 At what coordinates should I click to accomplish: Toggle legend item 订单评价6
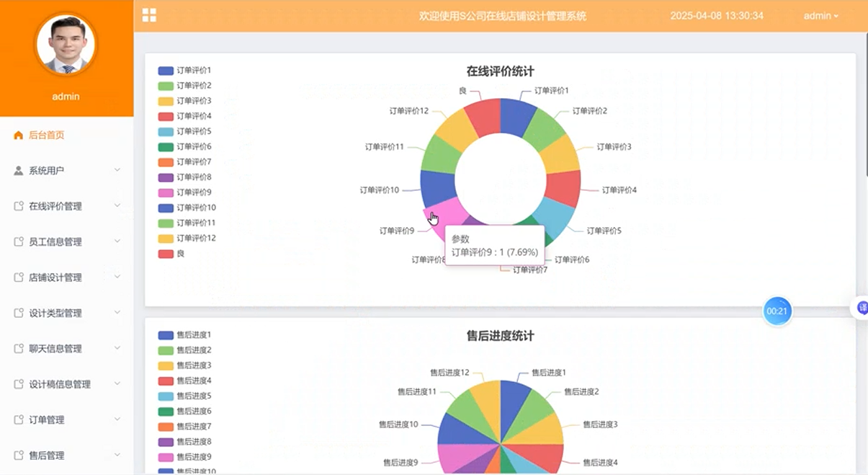point(184,146)
